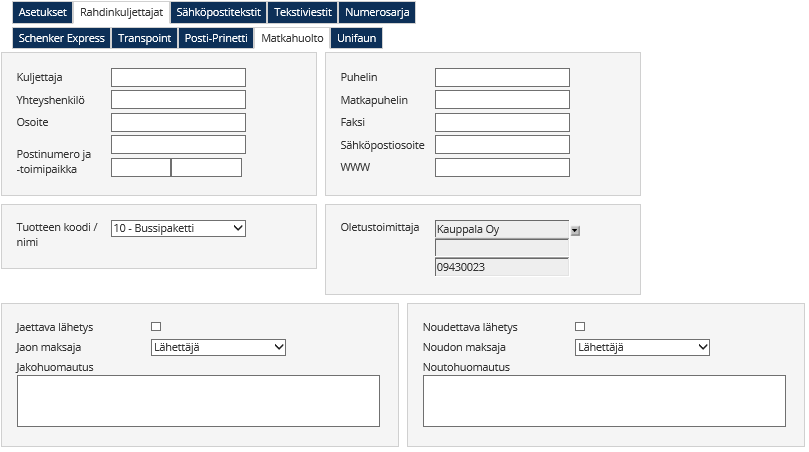Open the Noudon maksaja dropdown

(x=642, y=347)
